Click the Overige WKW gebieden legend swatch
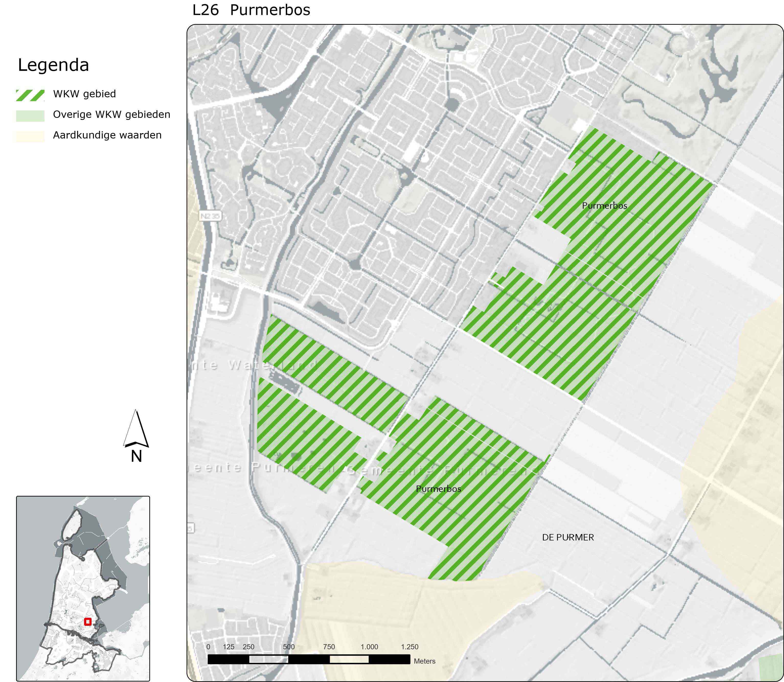784x682 pixels. (x=30, y=116)
